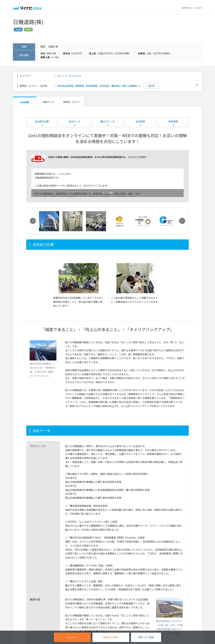Show previous photos in the image carousel

pyautogui.click(x=33, y=221)
